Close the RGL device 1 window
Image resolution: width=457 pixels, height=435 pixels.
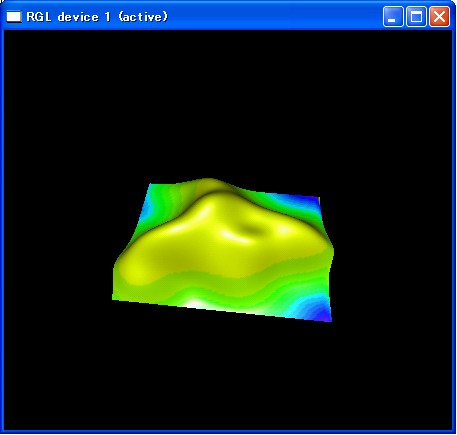tap(439, 16)
